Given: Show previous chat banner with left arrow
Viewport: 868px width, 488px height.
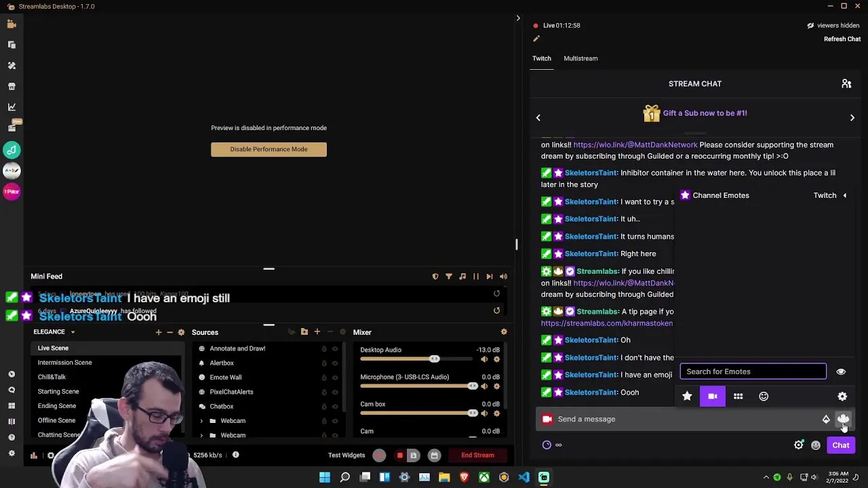Looking at the screenshot, I should [x=538, y=118].
